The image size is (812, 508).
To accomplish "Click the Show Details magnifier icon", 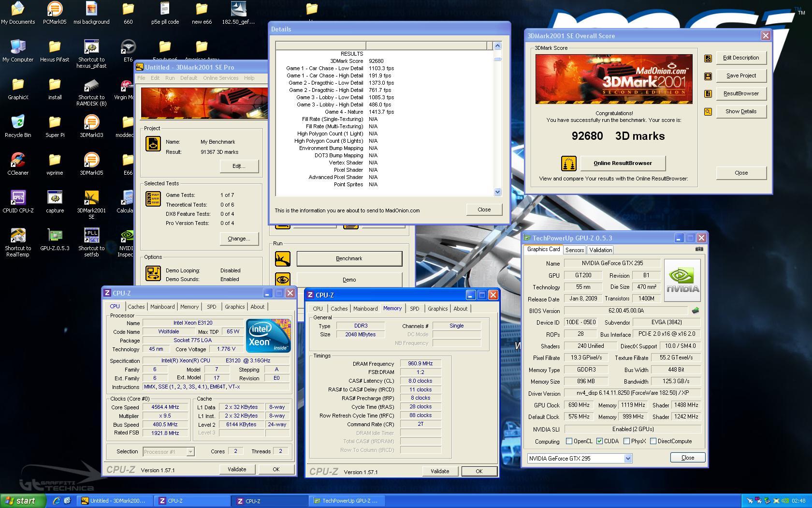I will pos(708,112).
